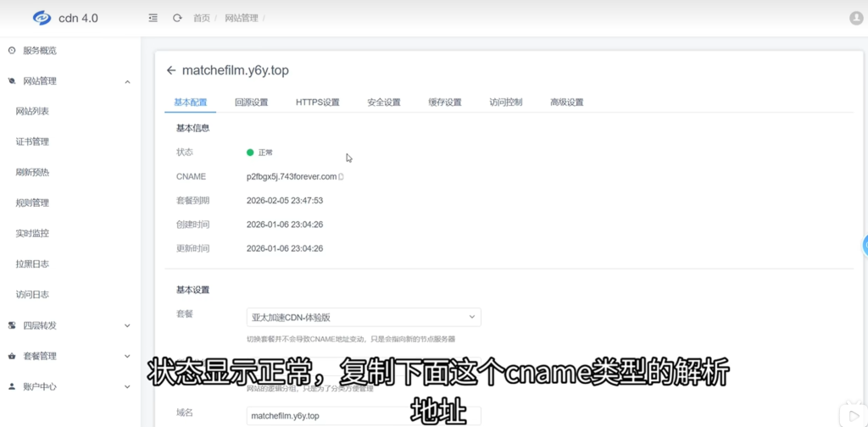
Task: Click the CNAME value p2fbgx5j.743forever.com
Action: point(292,177)
